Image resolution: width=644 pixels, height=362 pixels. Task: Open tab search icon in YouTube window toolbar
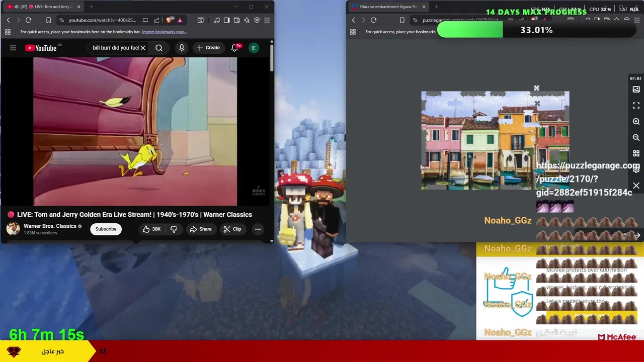(x=200, y=20)
